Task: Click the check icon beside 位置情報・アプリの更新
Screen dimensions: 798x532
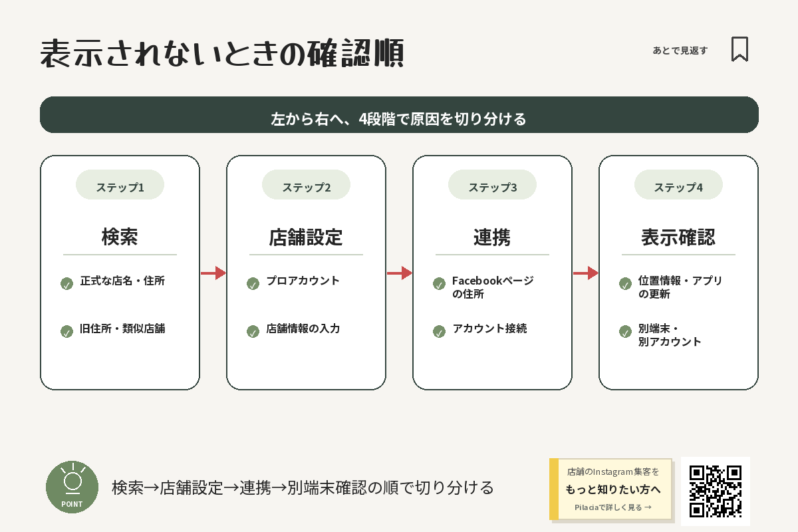Action: 625,284
